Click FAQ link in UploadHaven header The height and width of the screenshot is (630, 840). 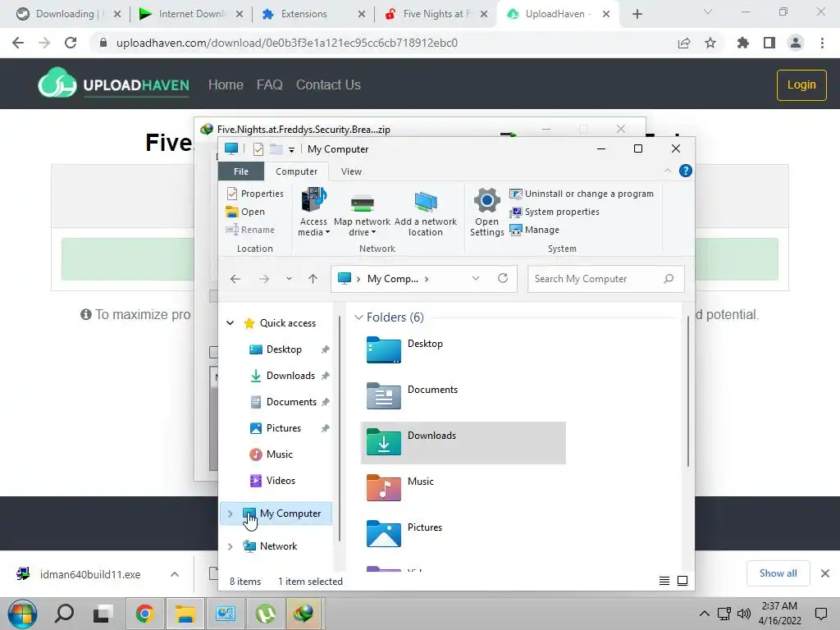coord(269,84)
